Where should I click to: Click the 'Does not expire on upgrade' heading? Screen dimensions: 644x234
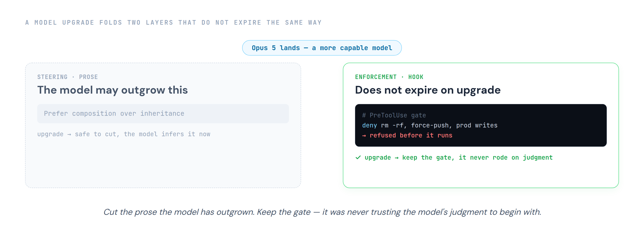pos(428,90)
